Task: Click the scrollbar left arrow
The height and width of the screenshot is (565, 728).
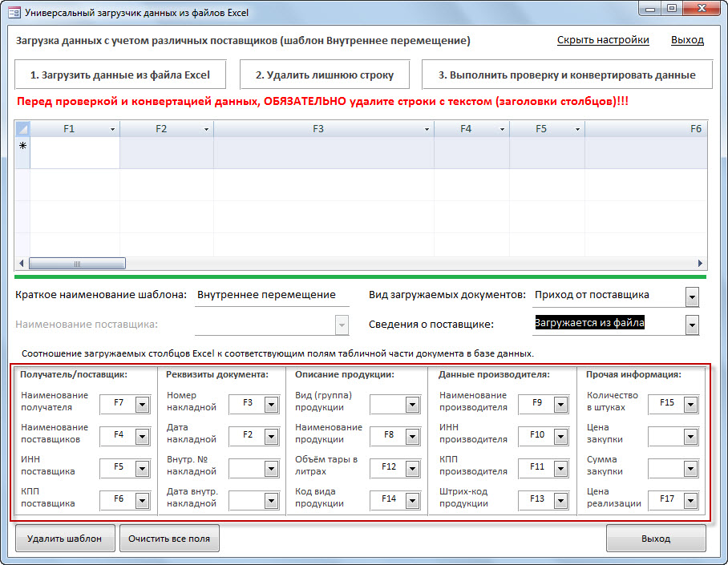Action: [x=22, y=264]
